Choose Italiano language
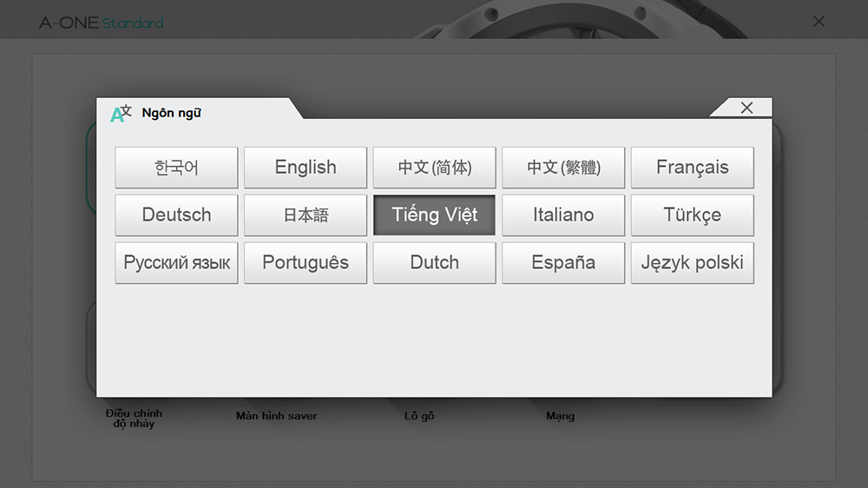The width and height of the screenshot is (868, 488). (x=563, y=215)
